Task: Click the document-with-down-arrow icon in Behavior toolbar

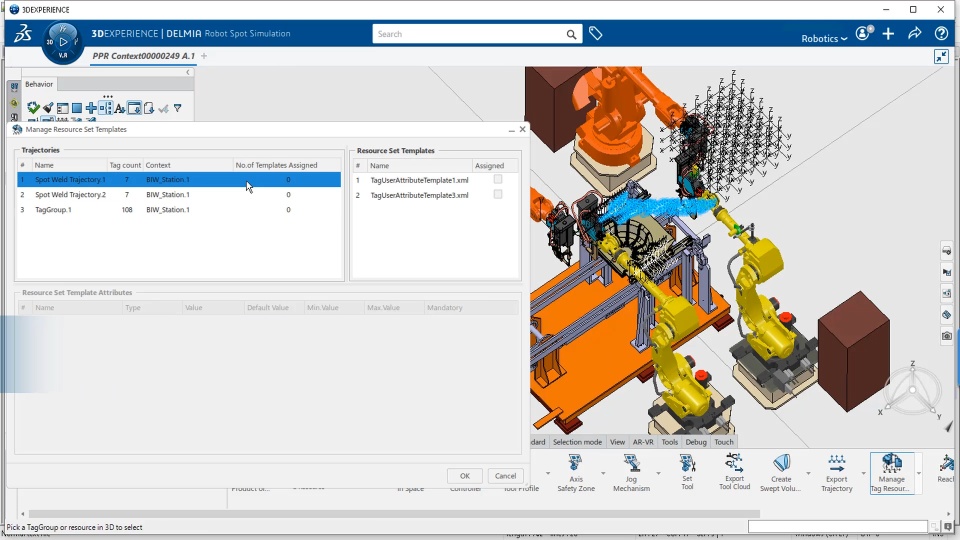Action: 149,108
